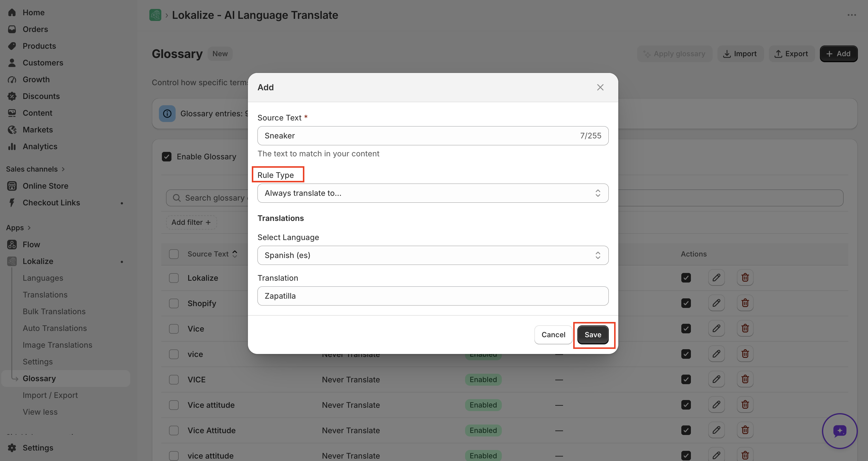Viewport: 868px width, 461px height.
Task: Open Import / Export submenu item
Action: [50, 395]
